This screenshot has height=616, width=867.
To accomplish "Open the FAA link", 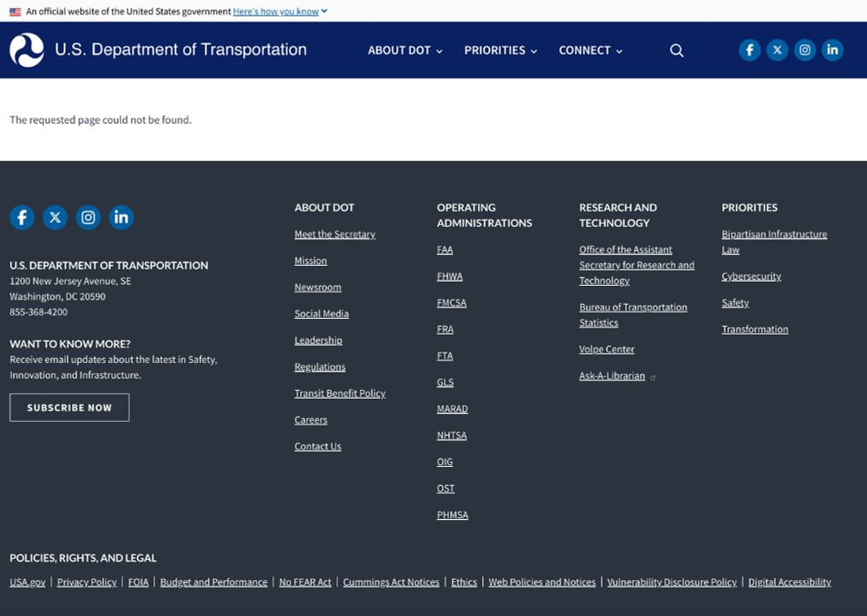I will 445,250.
